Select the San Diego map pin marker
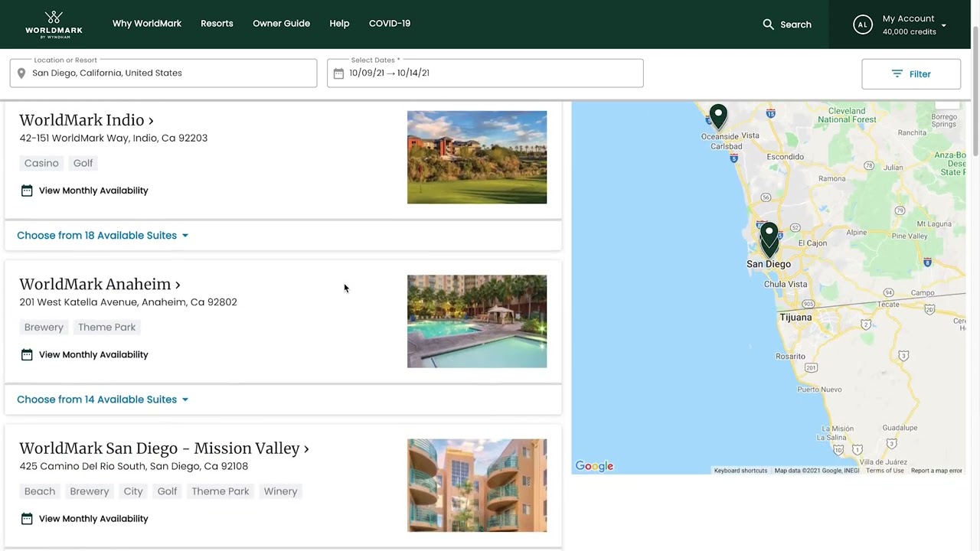Screen dimensions: 980x551 769,239
